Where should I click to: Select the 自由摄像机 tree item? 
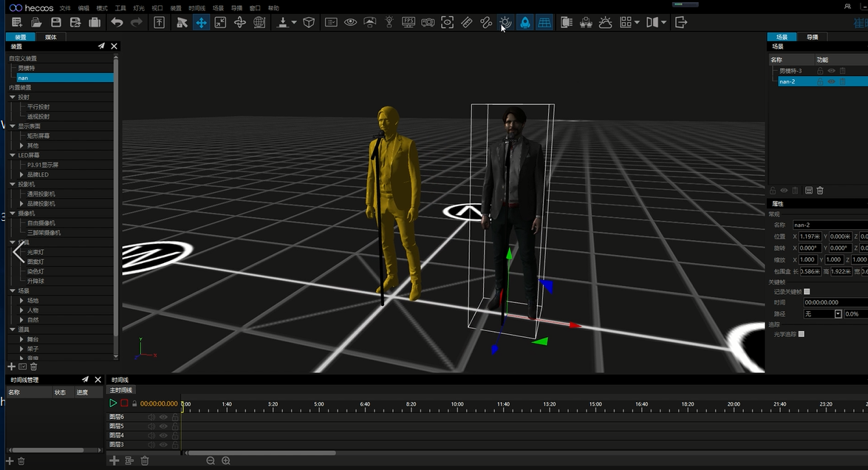41,223
